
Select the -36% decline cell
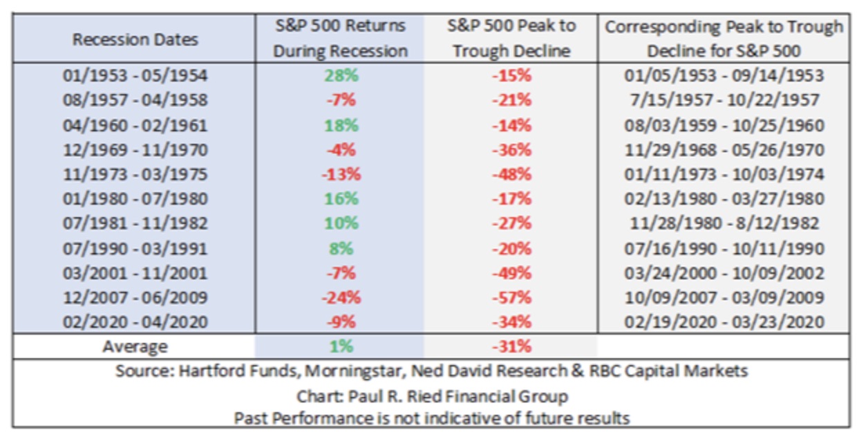[511, 150]
